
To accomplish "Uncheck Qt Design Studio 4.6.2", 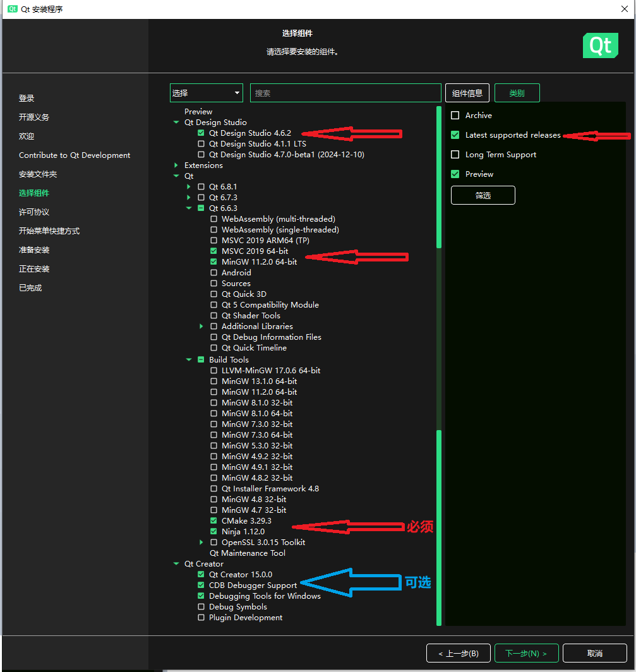I will (201, 133).
